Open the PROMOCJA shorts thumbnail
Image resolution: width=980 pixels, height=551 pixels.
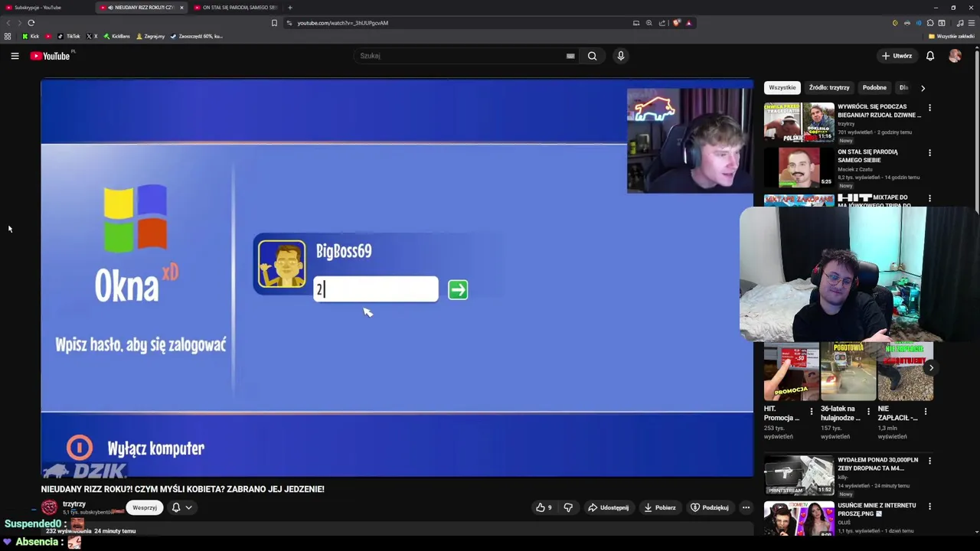tap(792, 371)
